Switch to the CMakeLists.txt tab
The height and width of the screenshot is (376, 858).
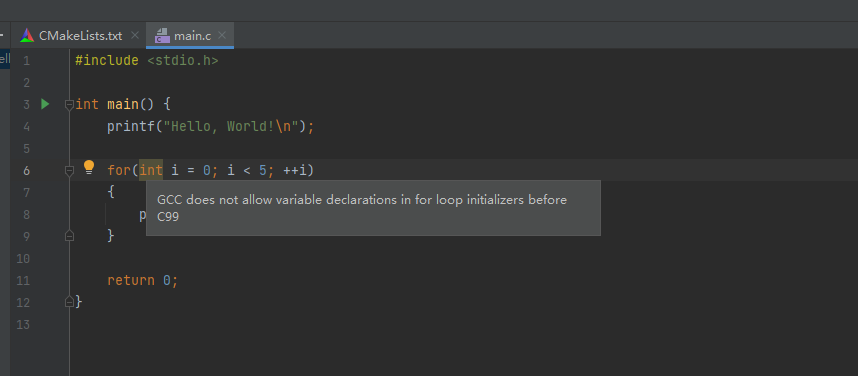coord(80,36)
